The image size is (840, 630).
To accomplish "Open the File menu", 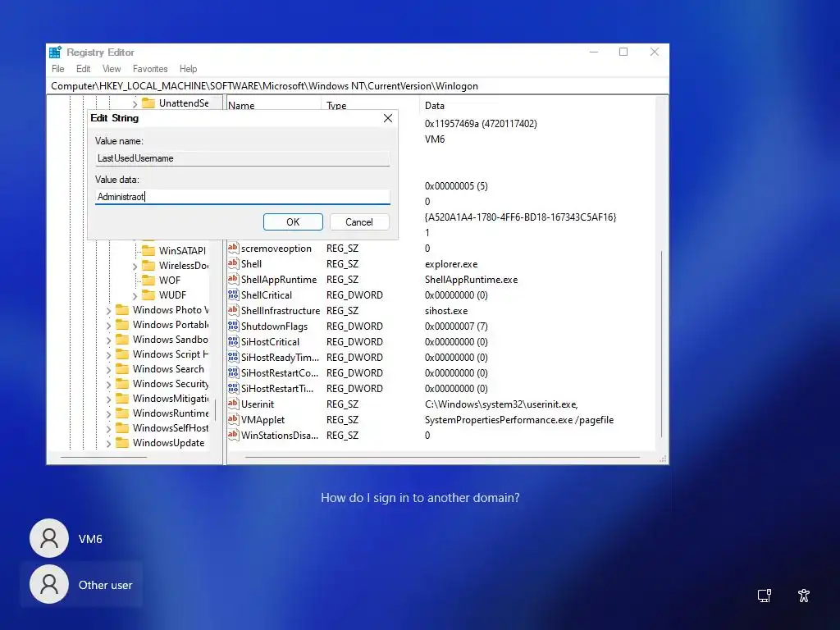I will pyautogui.click(x=58, y=69).
